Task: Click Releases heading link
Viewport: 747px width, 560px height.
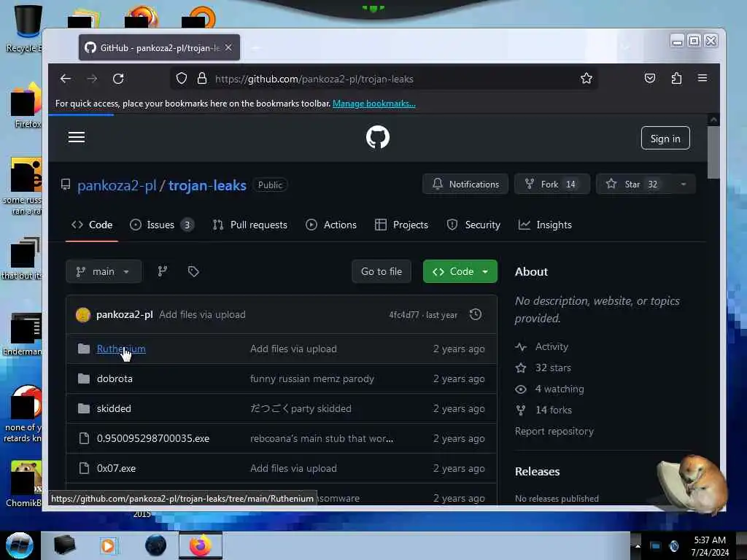Action: click(538, 472)
